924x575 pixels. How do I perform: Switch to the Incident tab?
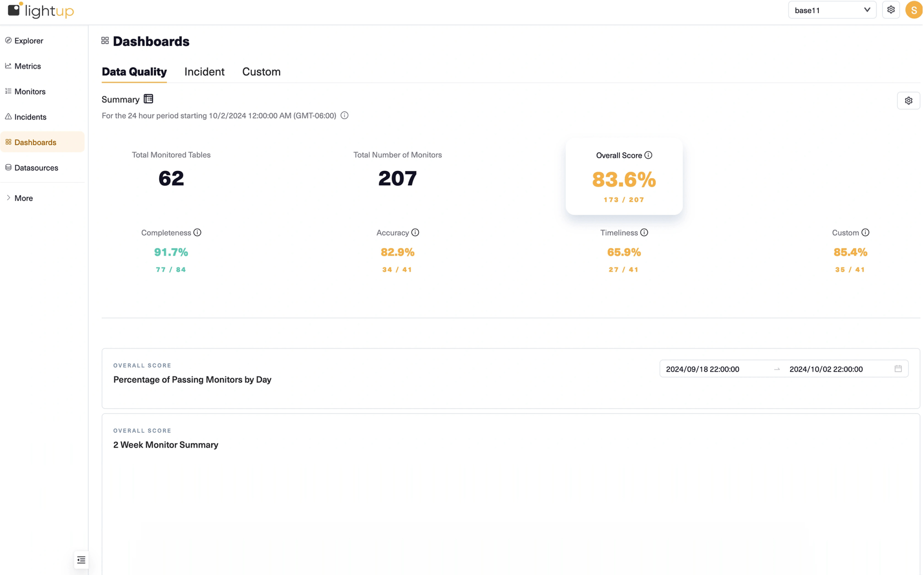tap(204, 71)
